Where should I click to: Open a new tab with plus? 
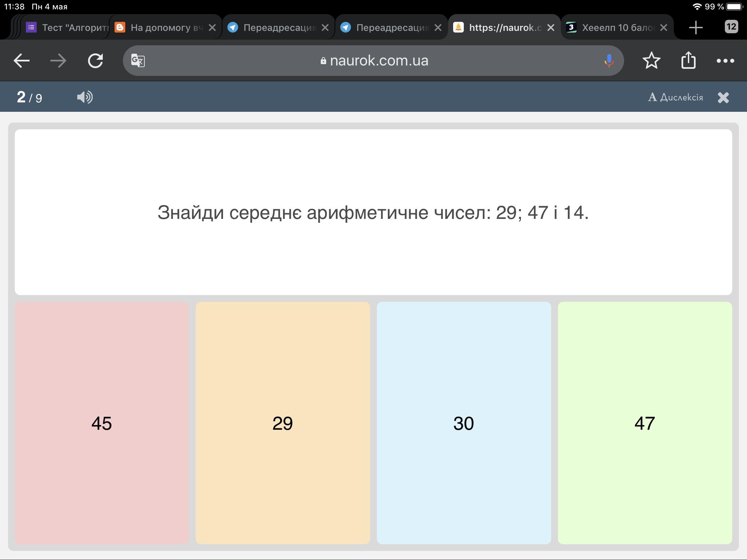(x=696, y=27)
